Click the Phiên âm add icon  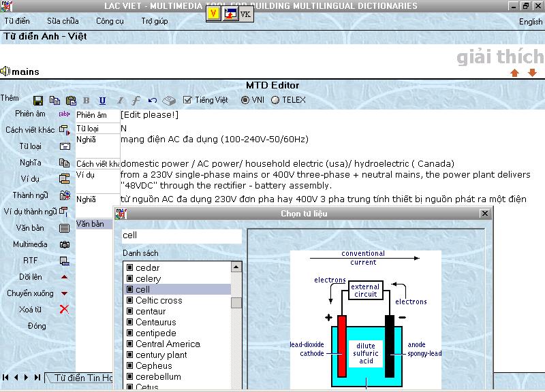[64, 114]
